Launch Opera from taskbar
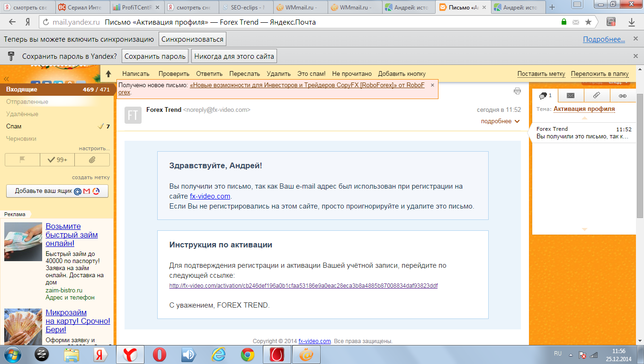This screenshot has width=644, height=364. pos(160,355)
